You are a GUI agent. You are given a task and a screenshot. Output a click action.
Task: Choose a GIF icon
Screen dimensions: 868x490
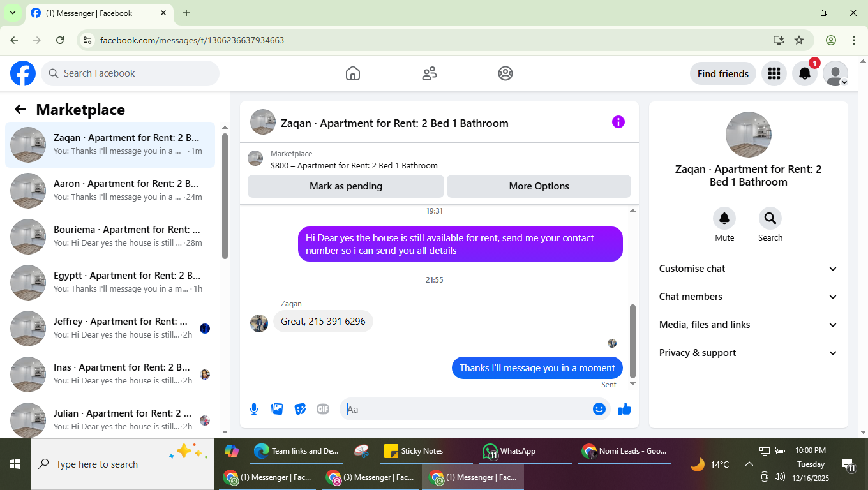pyautogui.click(x=323, y=409)
